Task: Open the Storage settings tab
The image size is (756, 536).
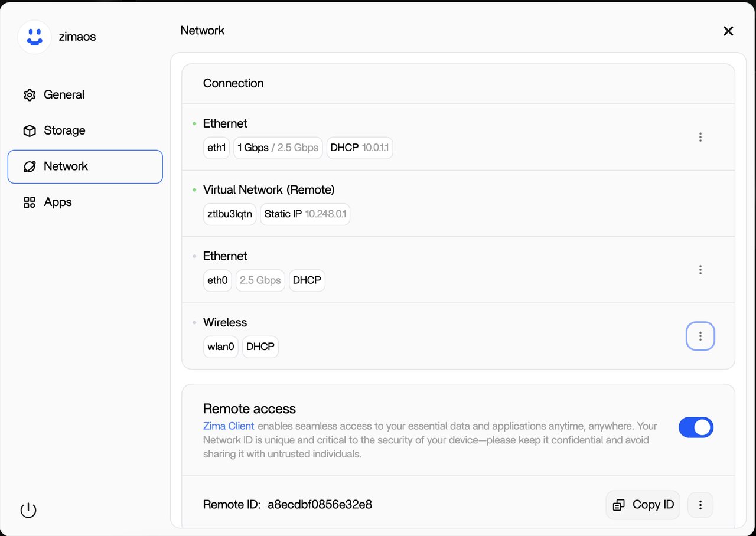Action: click(64, 130)
